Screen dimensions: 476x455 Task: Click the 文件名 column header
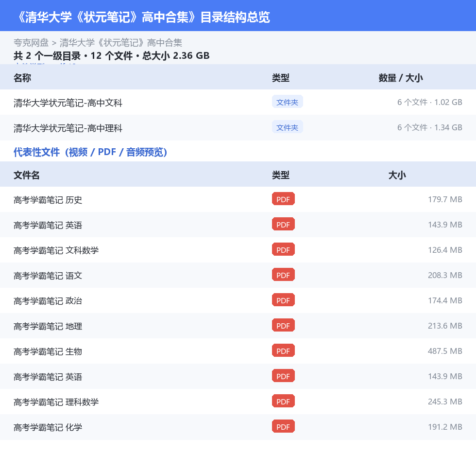26,175
